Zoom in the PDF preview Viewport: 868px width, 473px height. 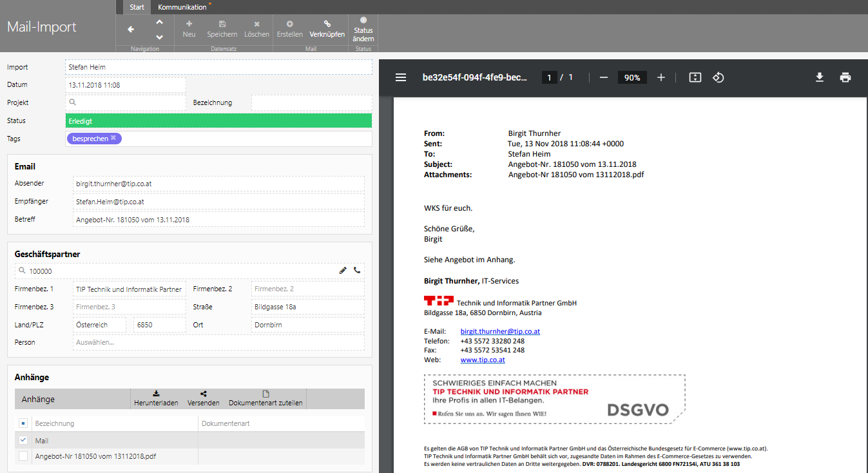click(661, 77)
